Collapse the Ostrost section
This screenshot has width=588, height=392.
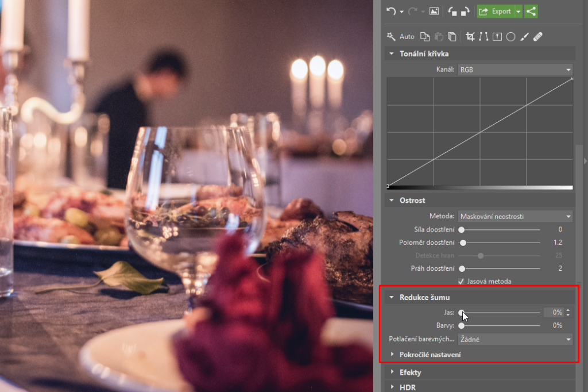click(x=392, y=200)
